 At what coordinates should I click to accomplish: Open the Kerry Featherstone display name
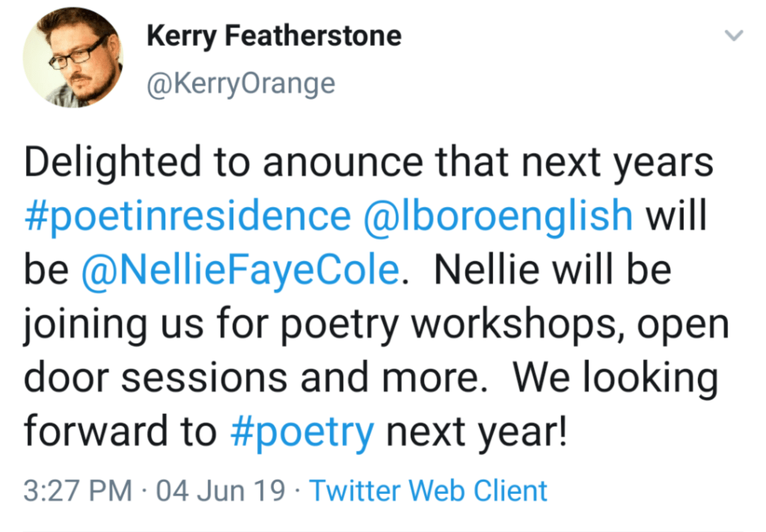(274, 35)
